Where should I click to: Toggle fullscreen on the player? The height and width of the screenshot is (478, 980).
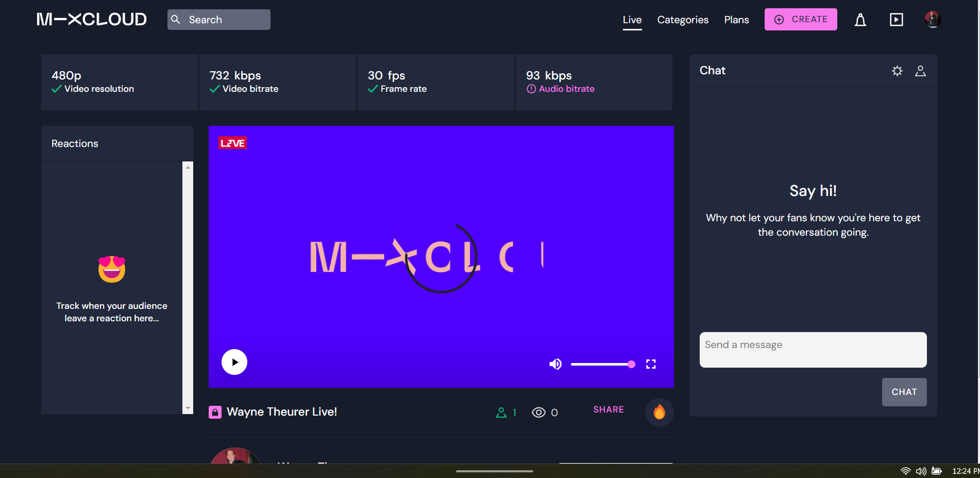tap(651, 364)
